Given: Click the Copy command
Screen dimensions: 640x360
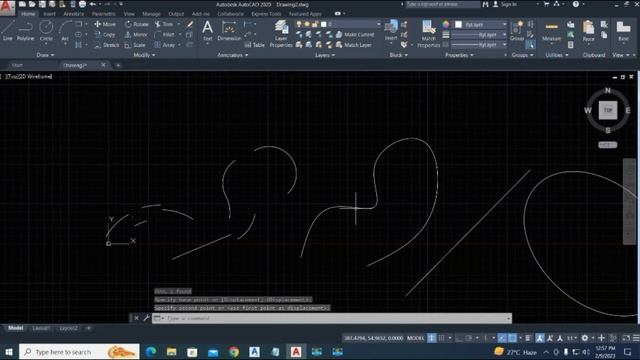Looking at the screenshot, I should pyautogui.click(x=105, y=35).
